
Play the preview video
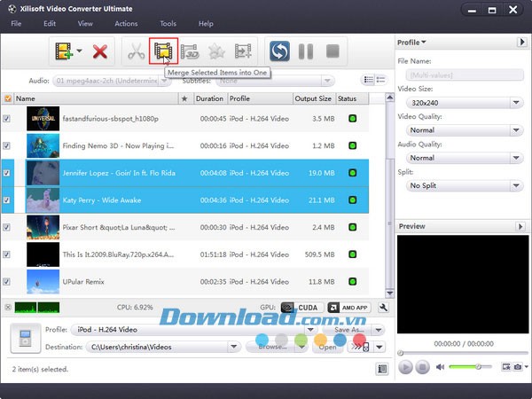pyautogui.click(x=405, y=367)
